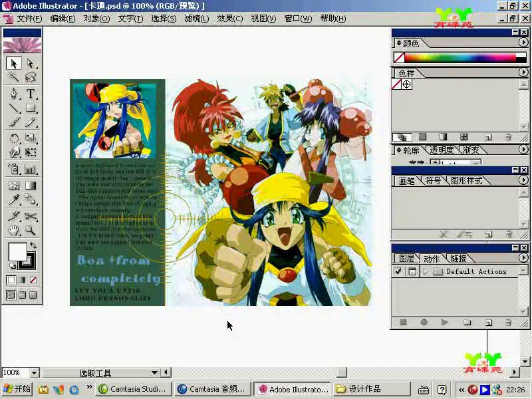Viewport: 532px width, 399px height.
Task: Select the Scissors tool
Action: click(30, 215)
